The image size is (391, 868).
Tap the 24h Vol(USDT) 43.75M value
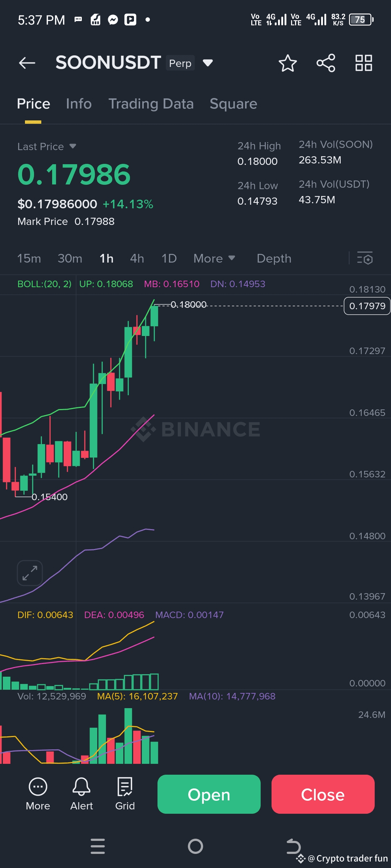pyautogui.click(x=317, y=200)
